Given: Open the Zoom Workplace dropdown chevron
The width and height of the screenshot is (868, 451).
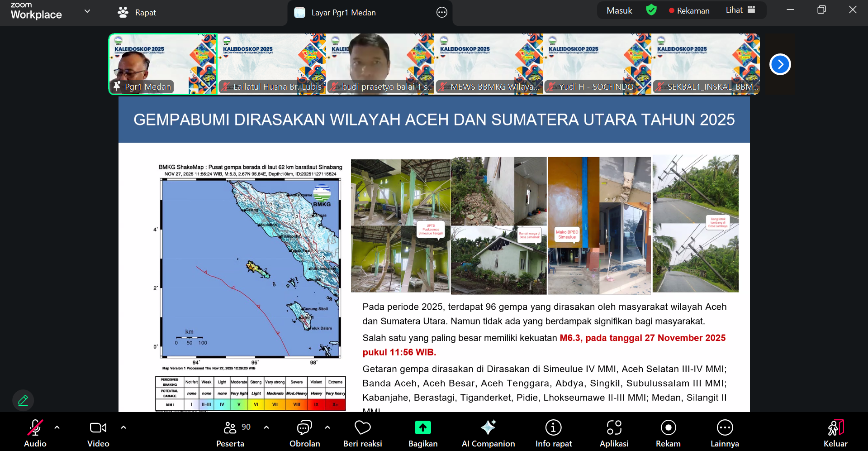Looking at the screenshot, I should pyautogui.click(x=87, y=11).
